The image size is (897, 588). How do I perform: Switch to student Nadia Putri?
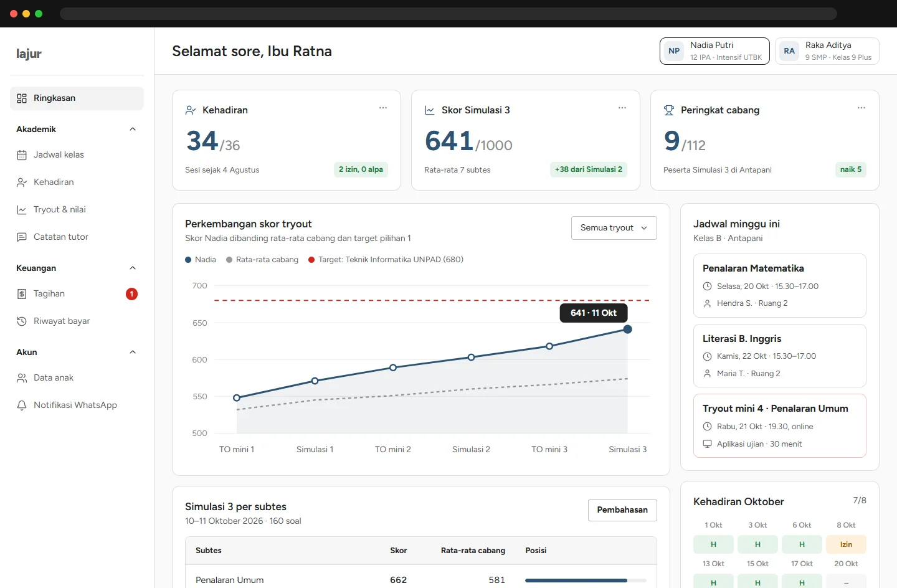(714, 51)
